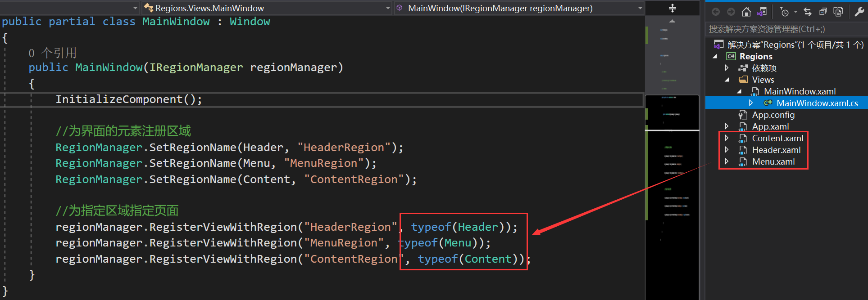The image size is (868, 300).
Task: Click the Solution Explorer back arrow
Action: (x=716, y=12)
